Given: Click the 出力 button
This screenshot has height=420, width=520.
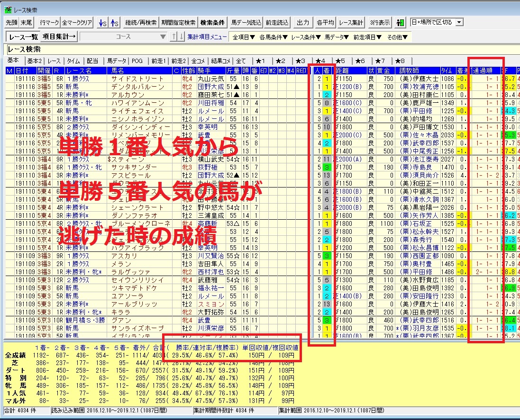Looking at the screenshot, I should click(x=303, y=23).
